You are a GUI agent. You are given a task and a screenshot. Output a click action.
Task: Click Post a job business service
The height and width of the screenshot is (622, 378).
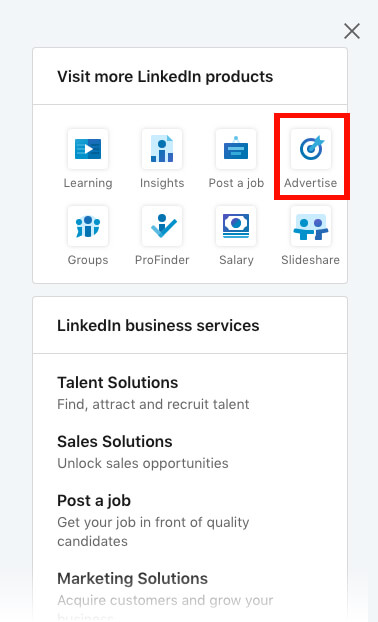pyautogui.click(x=94, y=501)
